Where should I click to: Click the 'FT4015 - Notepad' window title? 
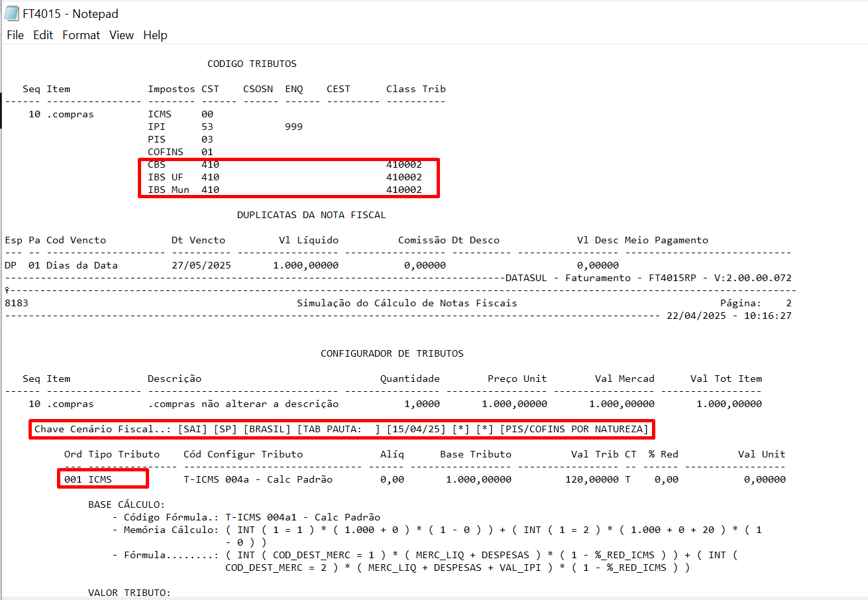[71, 13]
